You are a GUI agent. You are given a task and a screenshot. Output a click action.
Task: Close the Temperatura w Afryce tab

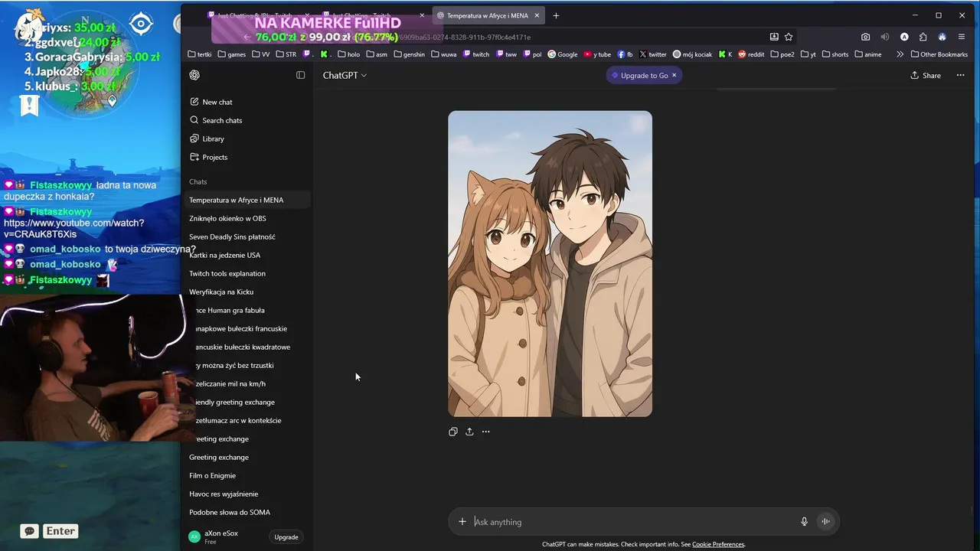(537, 15)
